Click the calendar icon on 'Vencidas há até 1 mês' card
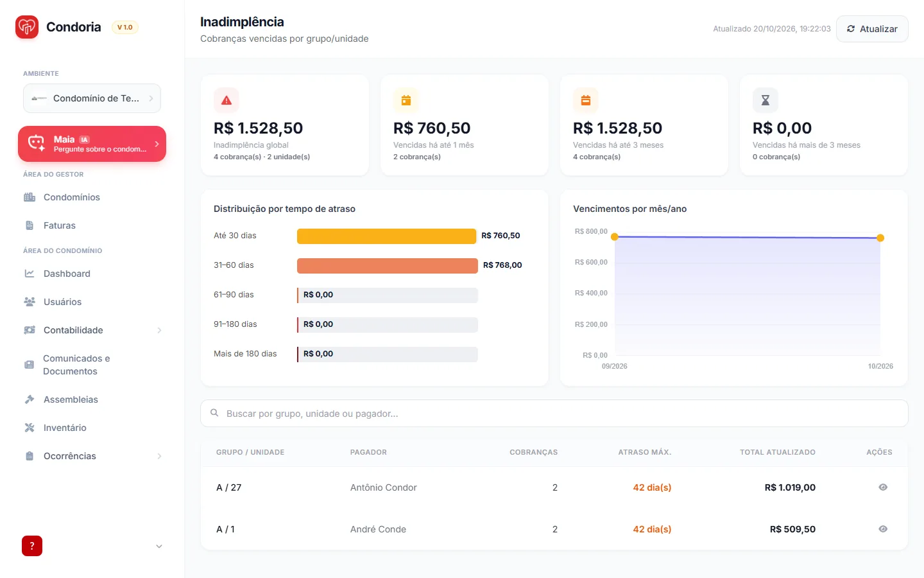This screenshot has width=924, height=578. 406,100
